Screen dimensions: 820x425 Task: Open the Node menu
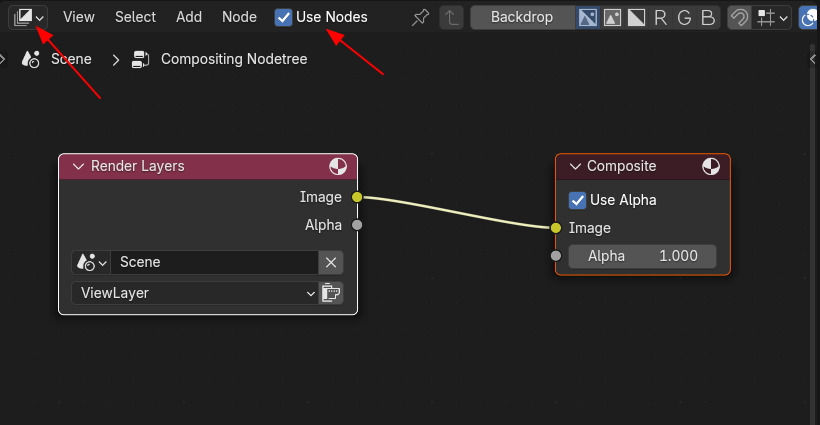[239, 17]
